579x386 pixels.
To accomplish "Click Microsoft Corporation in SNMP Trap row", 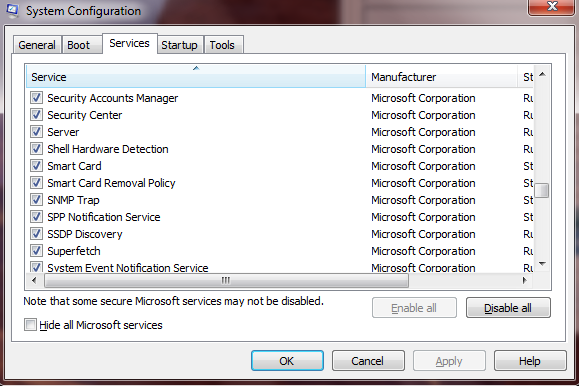I will pyautogui.click(x=423, y=200).
